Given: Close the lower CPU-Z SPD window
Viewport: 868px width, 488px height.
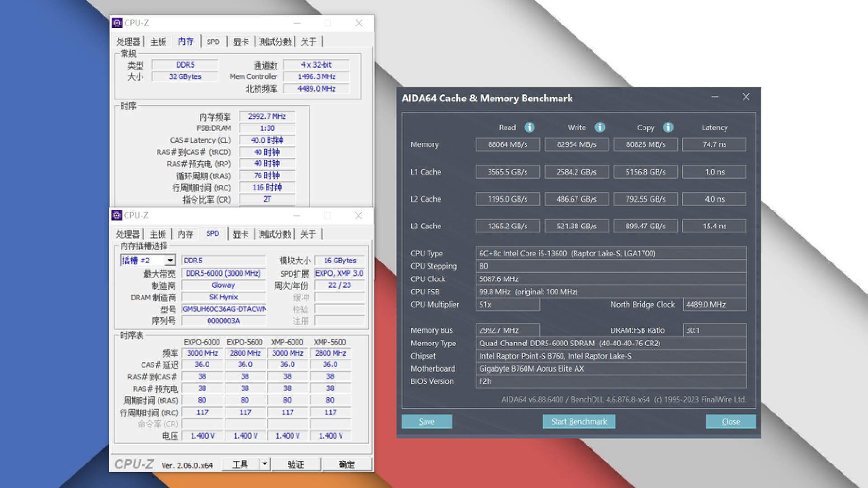Looking at the screenshot, I should click(x=358, y=216).
